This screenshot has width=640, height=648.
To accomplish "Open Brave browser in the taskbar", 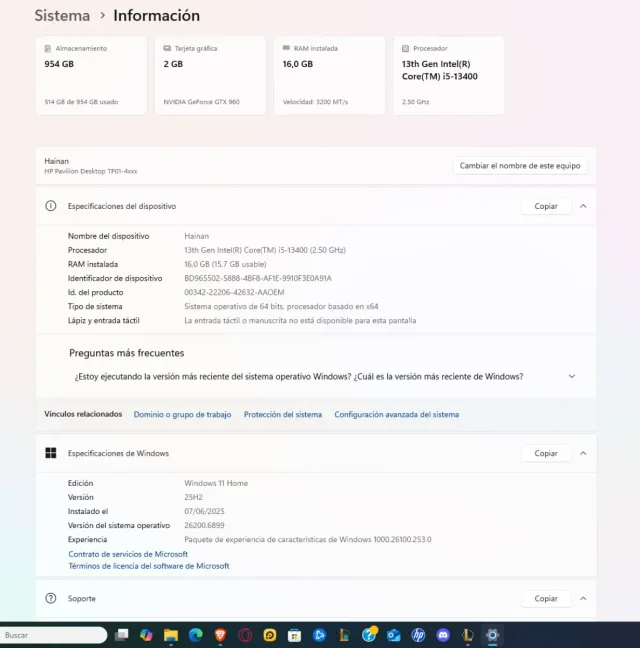I will click(x=221, y=635).
